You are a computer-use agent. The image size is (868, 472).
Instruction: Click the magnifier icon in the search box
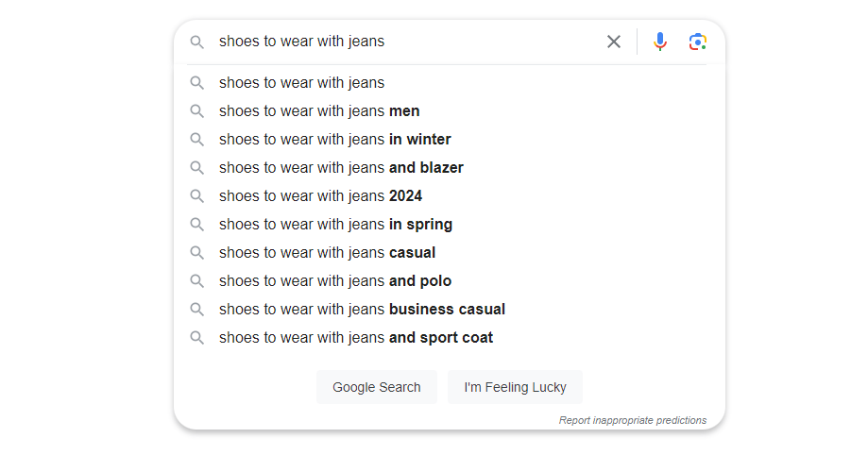pos(196,42)
